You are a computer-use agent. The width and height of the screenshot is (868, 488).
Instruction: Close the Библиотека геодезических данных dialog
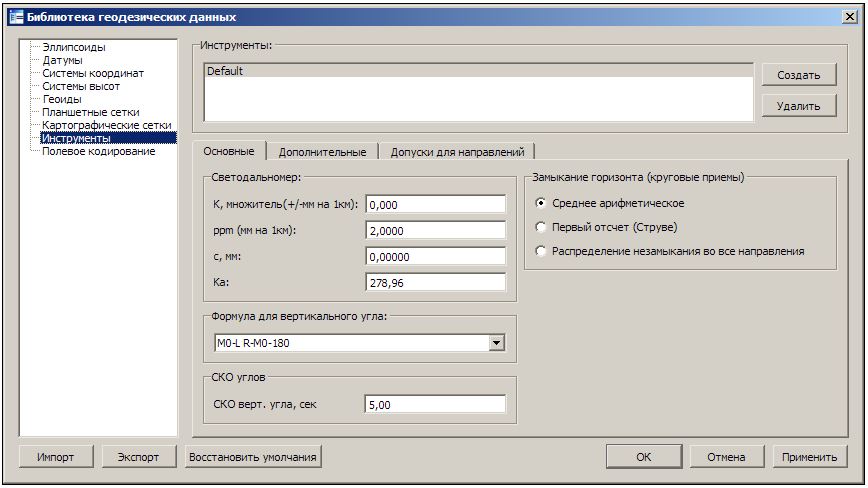point(850,17)
